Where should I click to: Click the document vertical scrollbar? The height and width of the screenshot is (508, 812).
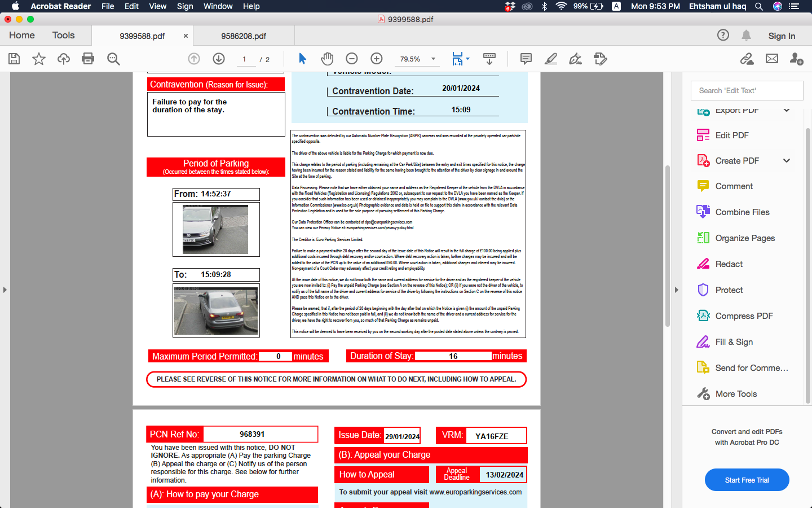click(667, 246)
